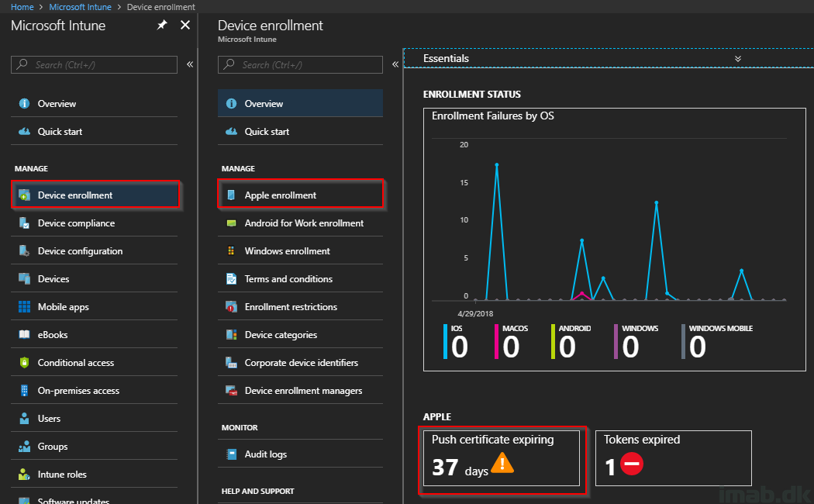Click the Terms and conditions document icon
Image resolution: width=814 pixels, height=504 pixels.
pyautogui.click(x=232, y=278)
